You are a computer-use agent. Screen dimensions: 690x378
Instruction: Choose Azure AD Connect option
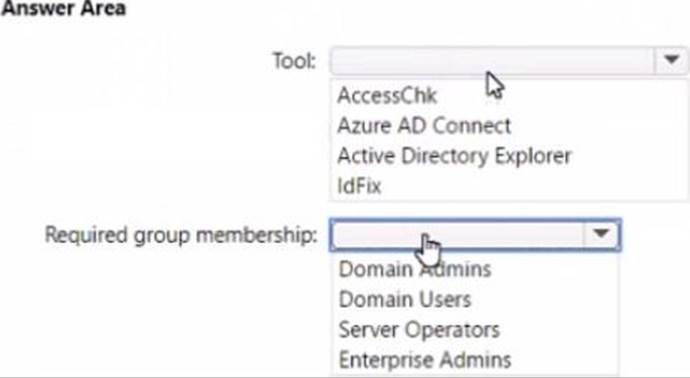tap(424, 126)
